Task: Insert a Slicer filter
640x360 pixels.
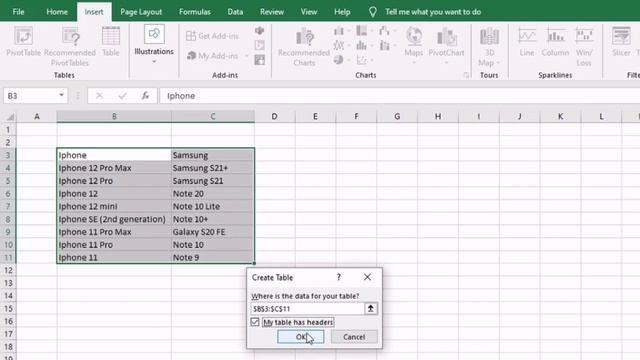Action: click(621, 42)
